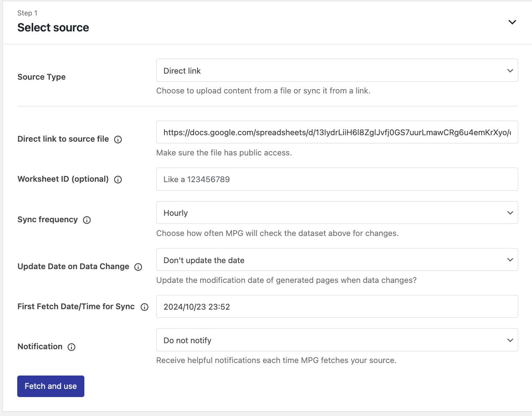The height and width of the screenshot is (416, 532).
Task: Open the Sync frequency Hourly dropdown
Action: (x=337, y=213)
